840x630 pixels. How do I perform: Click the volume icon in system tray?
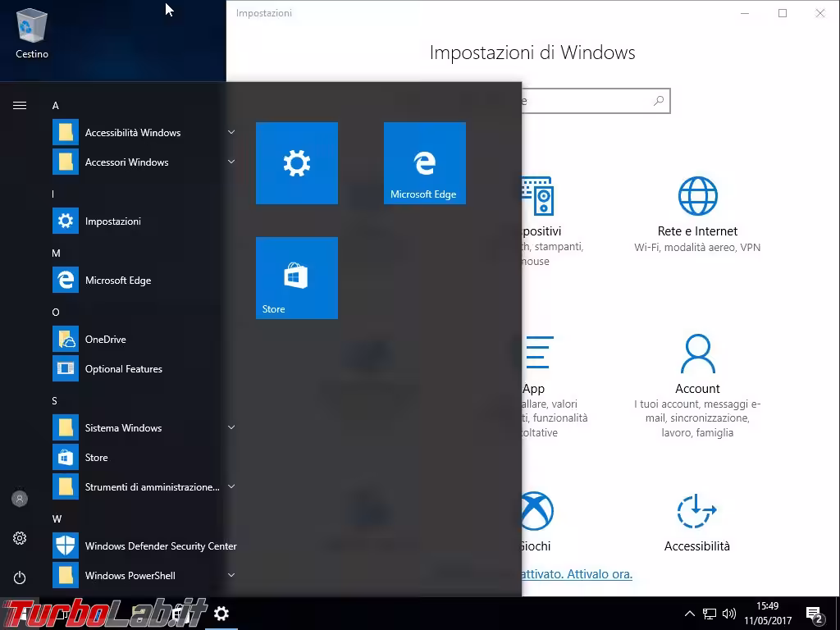729,614
